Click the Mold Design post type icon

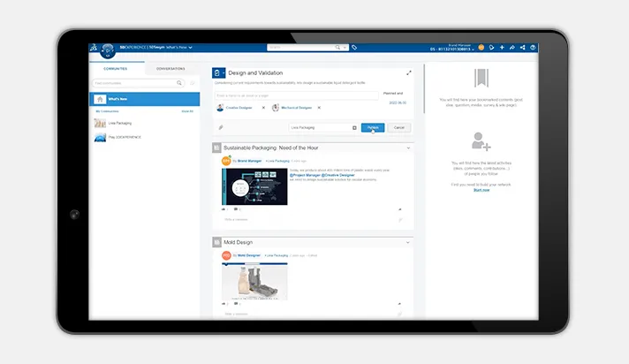click(x=216, y=242)
